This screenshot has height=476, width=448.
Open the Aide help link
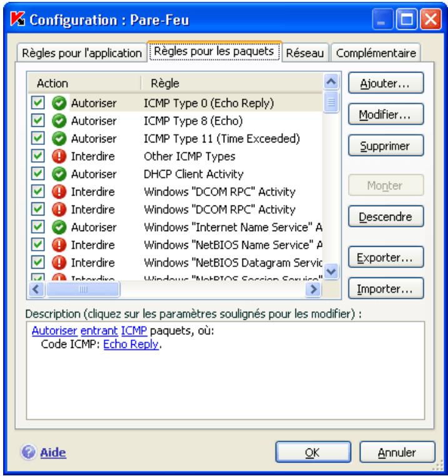click(53, 452)
